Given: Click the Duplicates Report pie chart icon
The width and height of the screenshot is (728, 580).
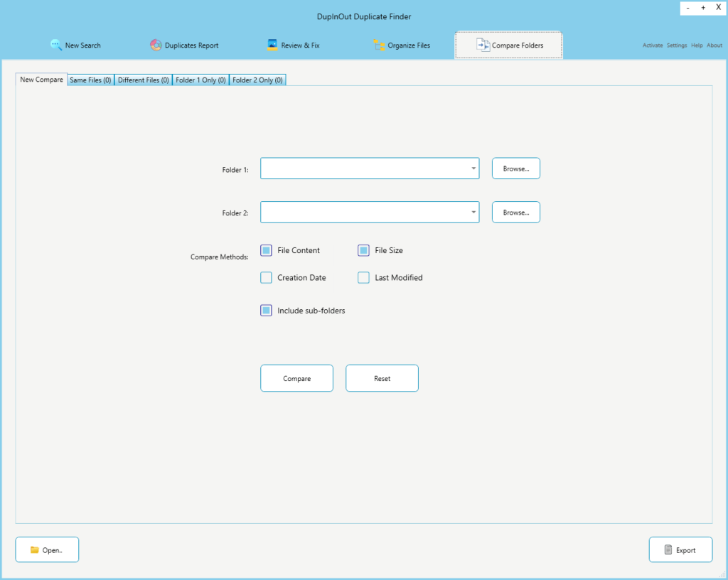Looking at the screenshot, I should [x=156, y=45].
